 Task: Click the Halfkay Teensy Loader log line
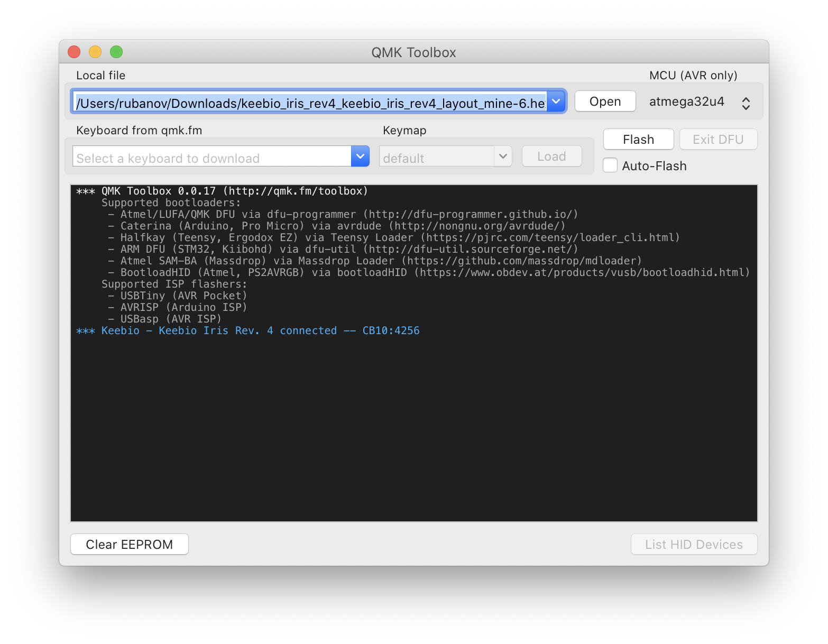(x=394, y=237)
